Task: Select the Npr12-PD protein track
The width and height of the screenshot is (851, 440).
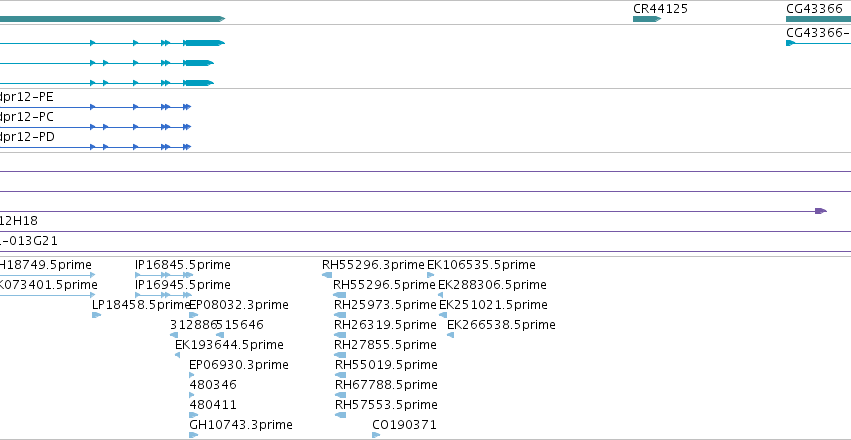Action: [x=96, y=147]
